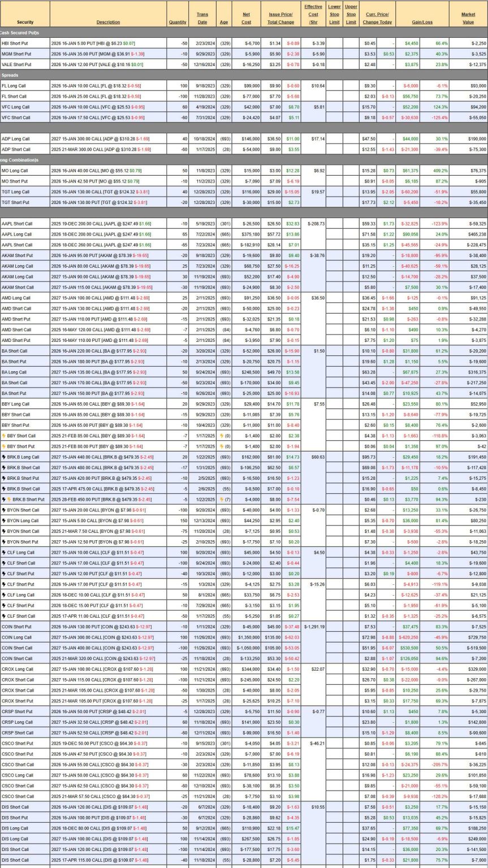This screenshot has height=868, width=488.
Task: Click yellow lightning bolt beside BBY Short Call name
Action: point(3,436)
